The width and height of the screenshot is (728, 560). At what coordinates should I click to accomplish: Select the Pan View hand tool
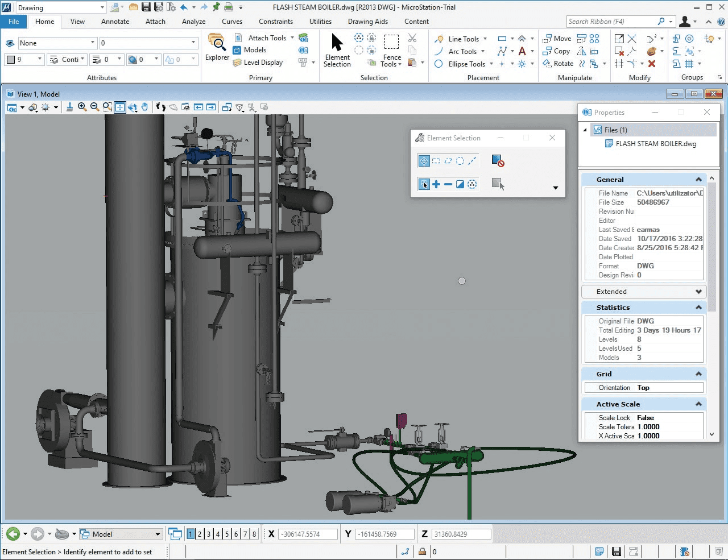point(145,107)
